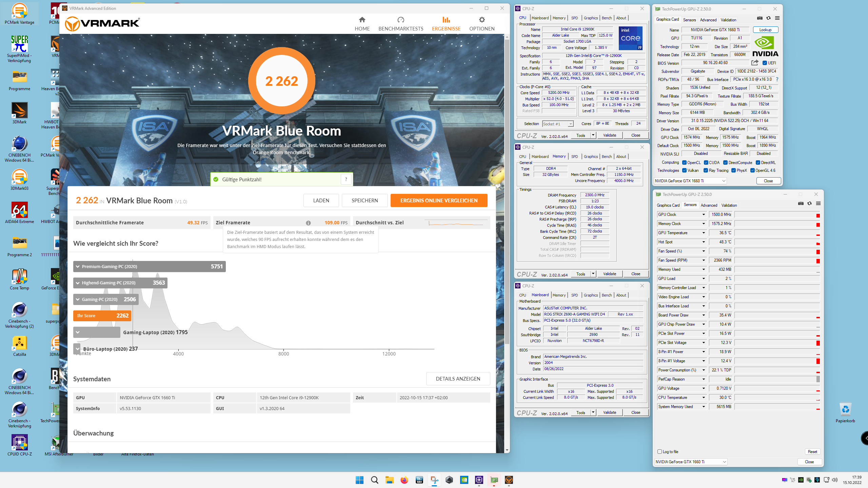Enable Log to file in GPU-Z Sensors
The height and width of the screenshot is (488, 868).
(x=659, y=451)
